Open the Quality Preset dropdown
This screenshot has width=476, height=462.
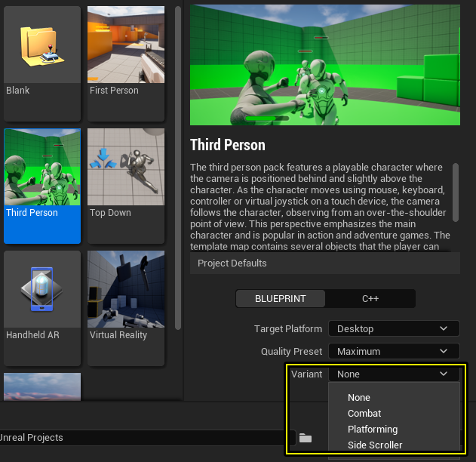click(x=394, y=352)
